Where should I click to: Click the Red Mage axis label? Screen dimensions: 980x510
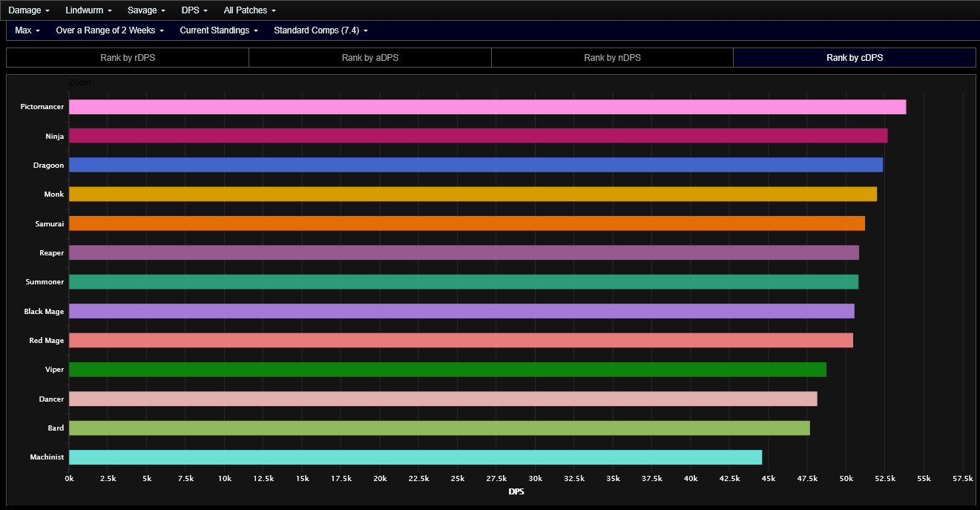(x=47, y=340)
